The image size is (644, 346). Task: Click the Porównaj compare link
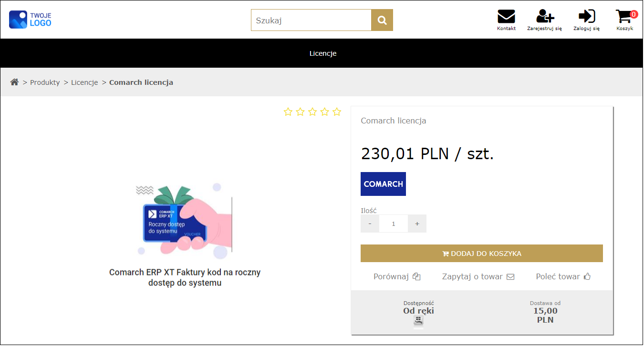(396, 276)
